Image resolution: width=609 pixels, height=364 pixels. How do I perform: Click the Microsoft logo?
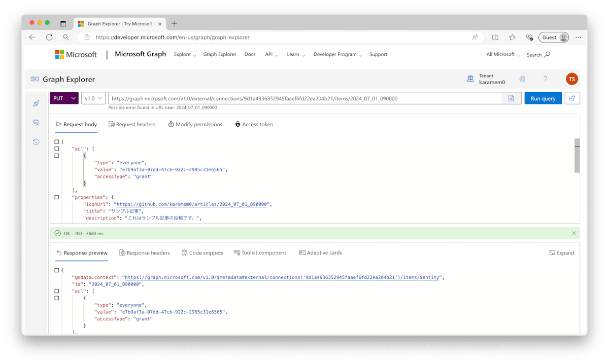76,55
